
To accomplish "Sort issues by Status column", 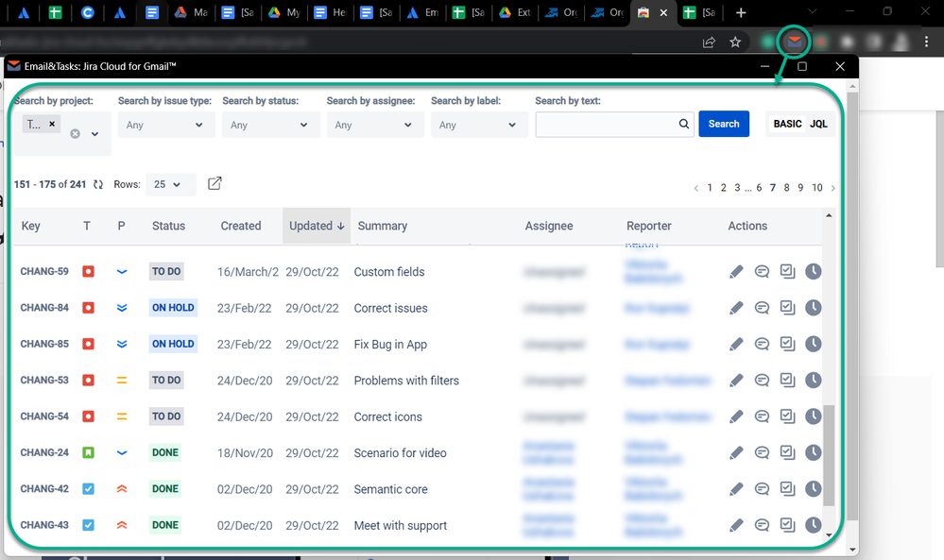I will click(168, 226).
